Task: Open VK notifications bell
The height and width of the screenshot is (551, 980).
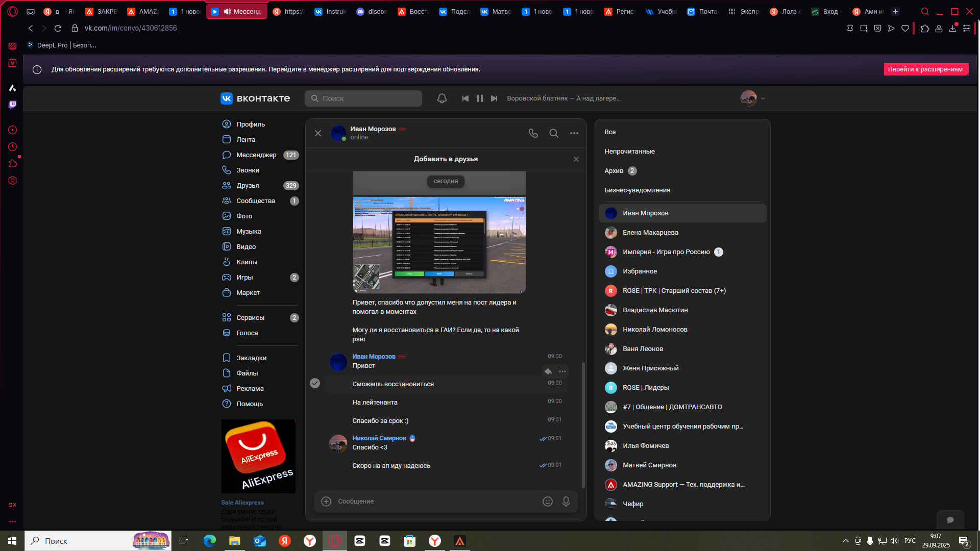Action: click(442, 98)
